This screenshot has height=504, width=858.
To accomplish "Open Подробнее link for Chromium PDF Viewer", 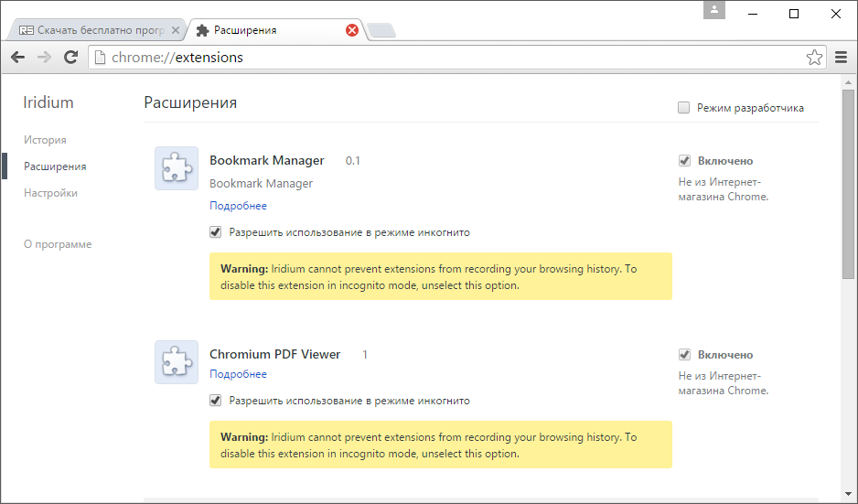I will [x=238, y=374].
